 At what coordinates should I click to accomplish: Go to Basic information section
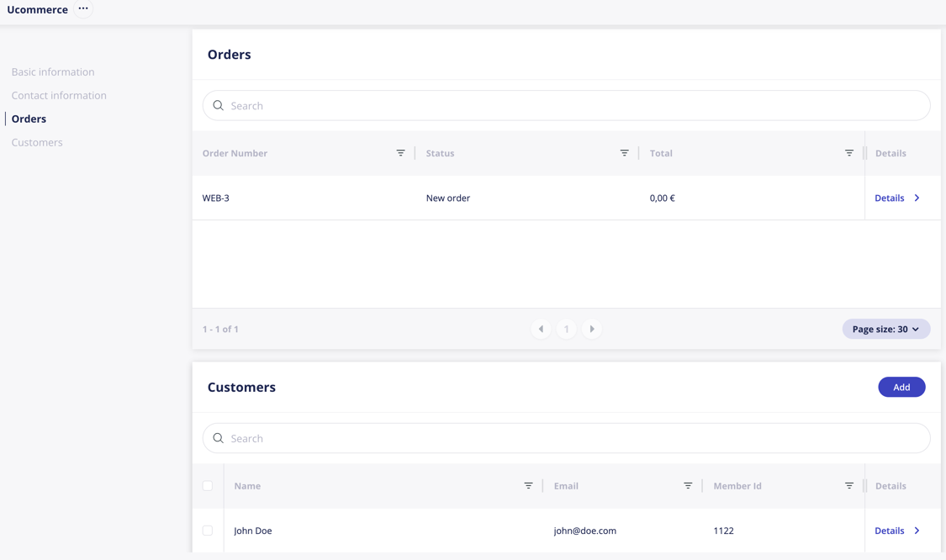click(53, 71)
